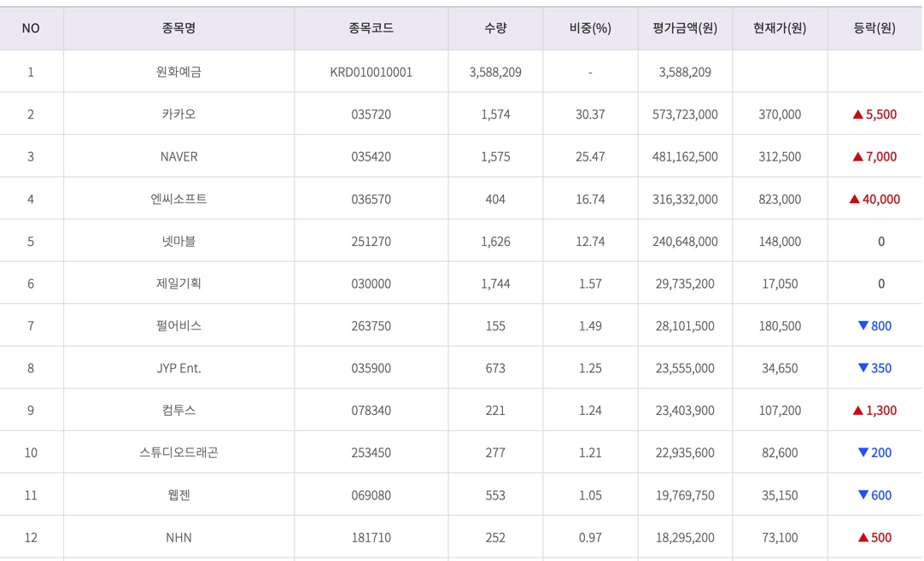Image resolution: width=924 pixels, height=561 pixels.
Task: Select the 펄어비스 stock name
Action: coord(178,326)
